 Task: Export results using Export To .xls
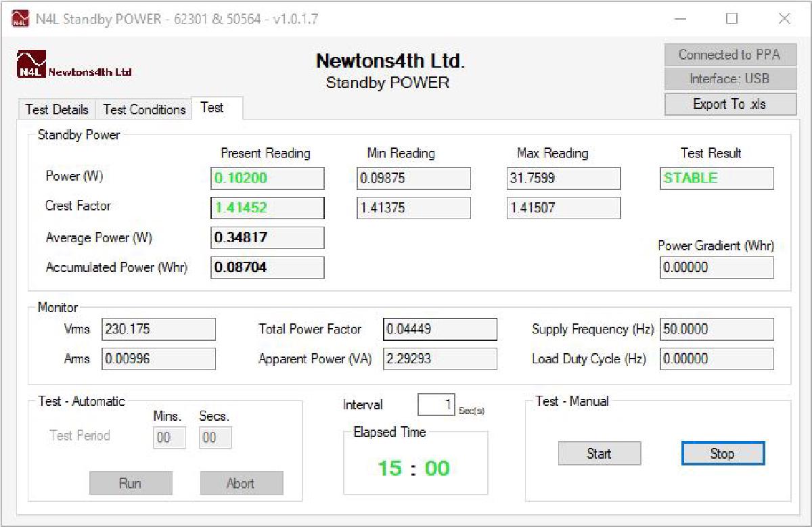click(729, 104)
